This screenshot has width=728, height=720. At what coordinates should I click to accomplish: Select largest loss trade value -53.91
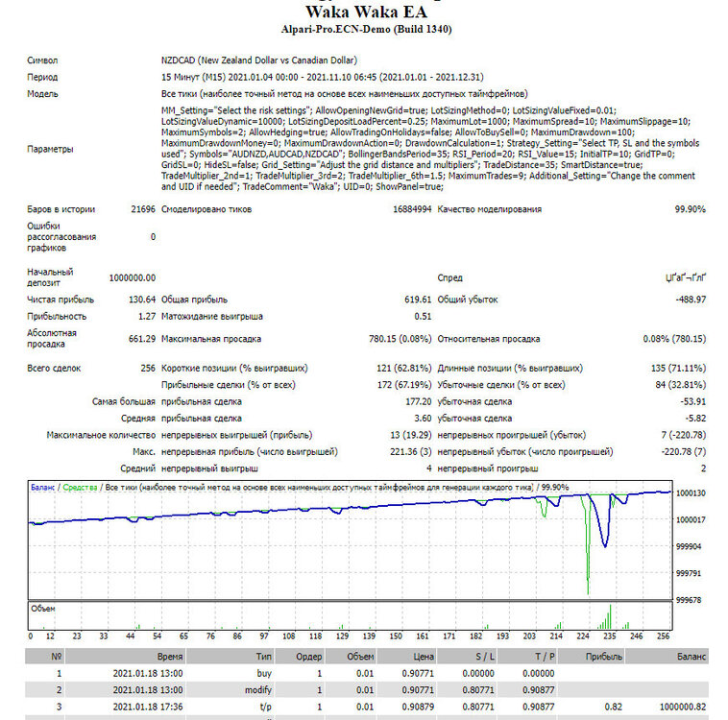pyautogui.click(x=692, y=401)
